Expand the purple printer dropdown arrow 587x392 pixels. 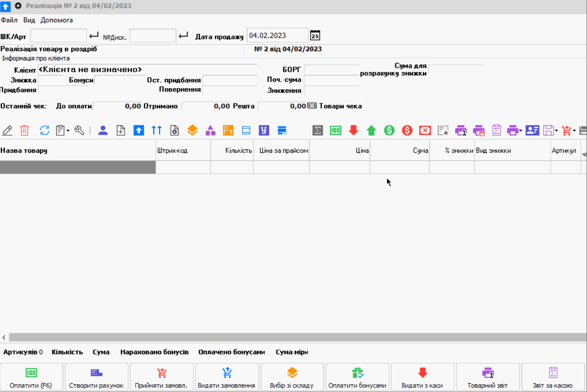[x=521, y=131]
